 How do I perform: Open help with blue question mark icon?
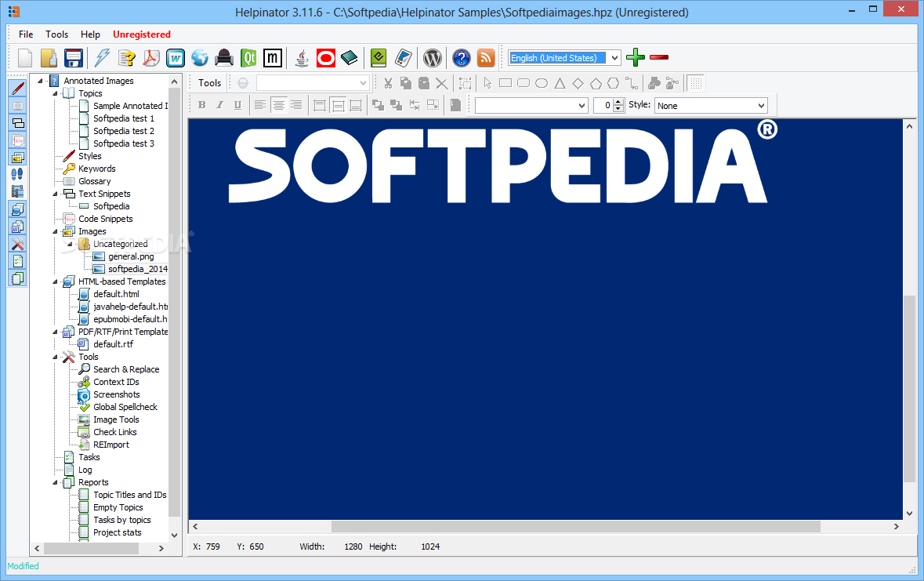click(462, 58)
